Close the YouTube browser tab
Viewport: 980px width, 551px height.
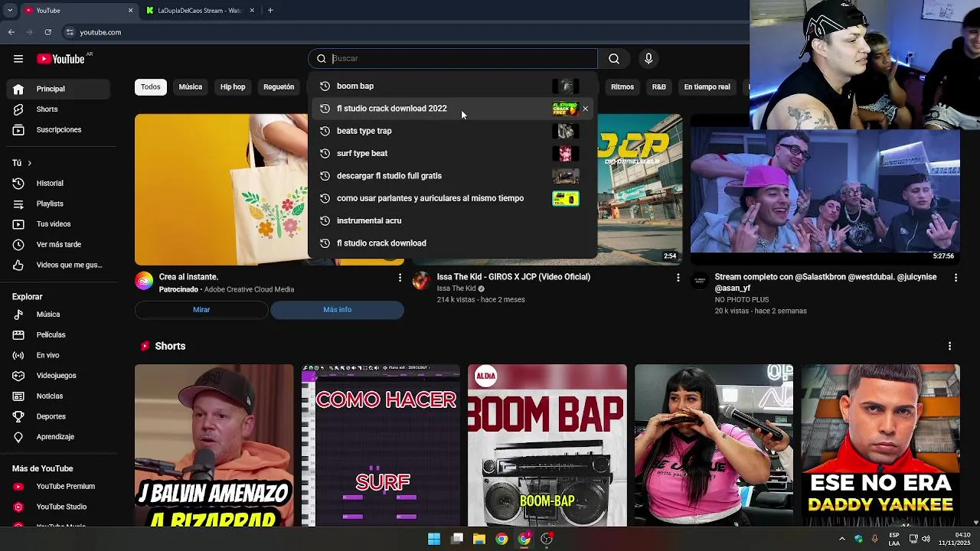pyautogui.click(x=130, y=11)
